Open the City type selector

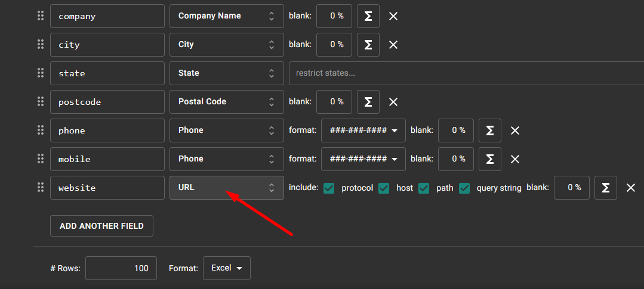227,44
